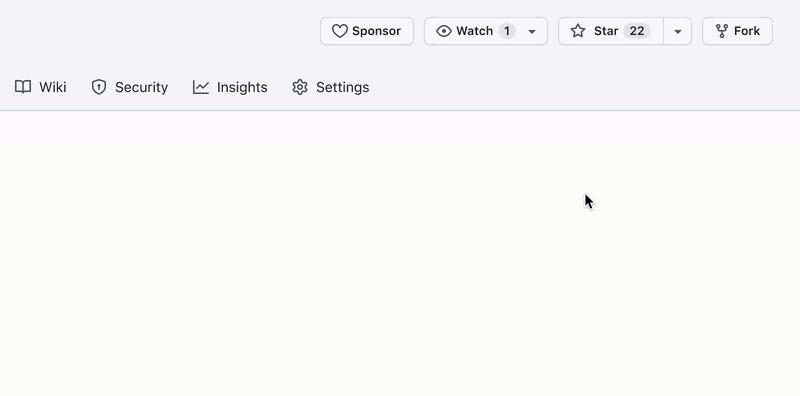Click the shield Security icon
This screenshot has height=396, width=800.
99,87
